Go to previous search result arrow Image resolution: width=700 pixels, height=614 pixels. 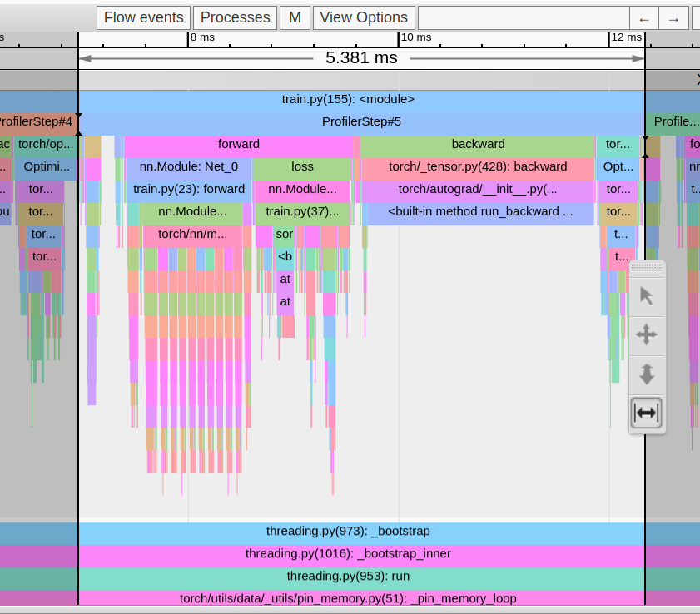coord(643,18)
